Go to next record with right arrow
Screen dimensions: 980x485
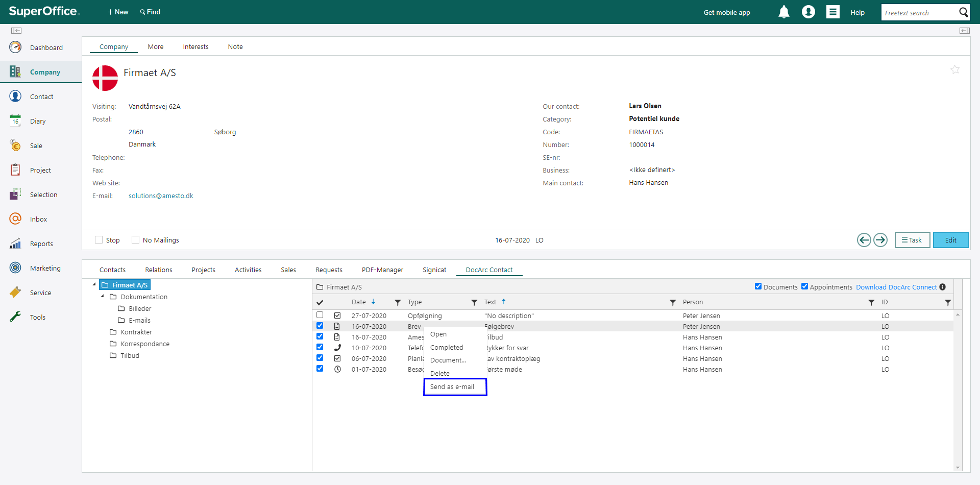880,240
